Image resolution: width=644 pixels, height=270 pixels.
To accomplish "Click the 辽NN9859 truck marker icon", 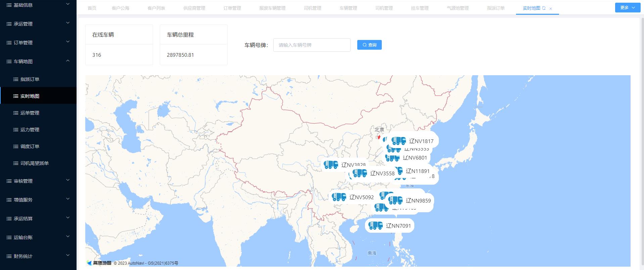I will pyautogui.click(x=395, y=200).
